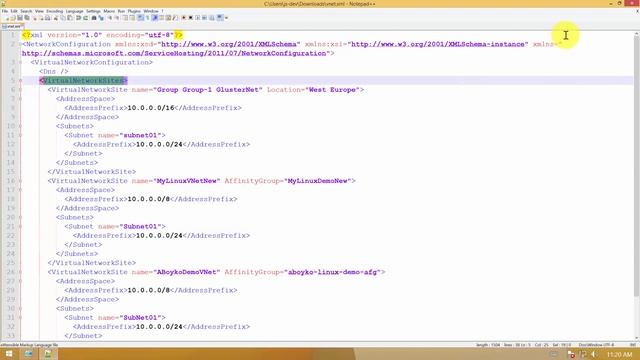Click the 10.0.0.0/16 address prefix value
Screen dimensions: 640x360
(151, 108)
